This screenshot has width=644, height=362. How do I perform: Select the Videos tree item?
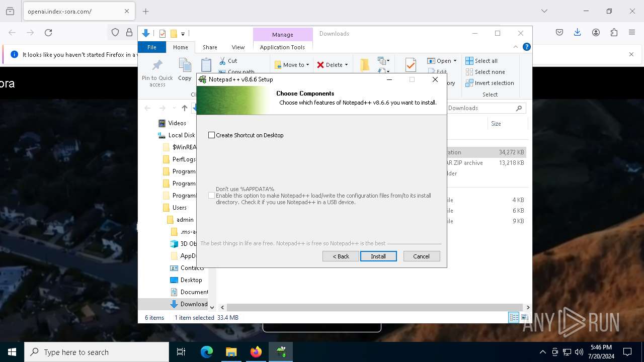pyautogui.click(x=172, y=123)
